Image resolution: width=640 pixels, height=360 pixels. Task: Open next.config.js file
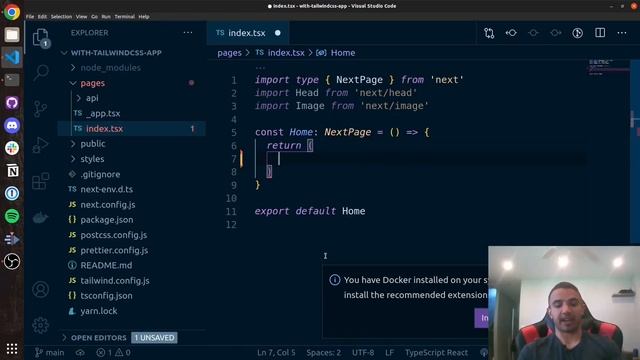[108, 204]
